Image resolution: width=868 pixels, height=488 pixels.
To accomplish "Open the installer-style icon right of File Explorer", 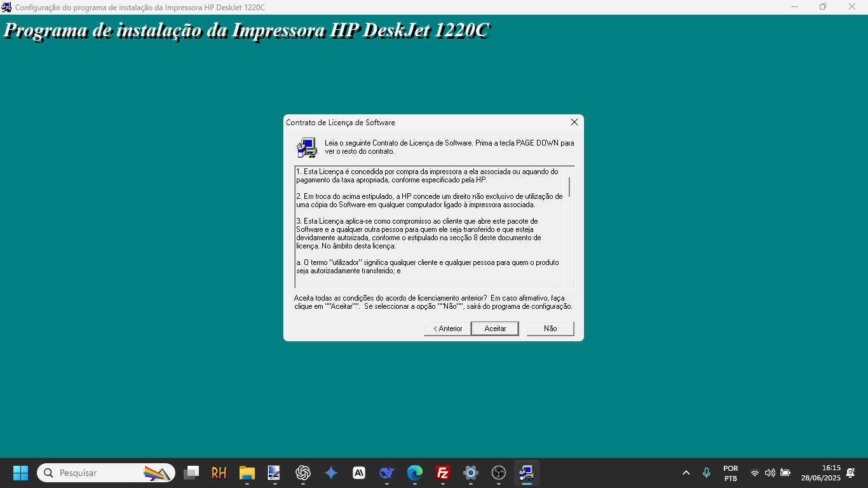I will (275, 473).
